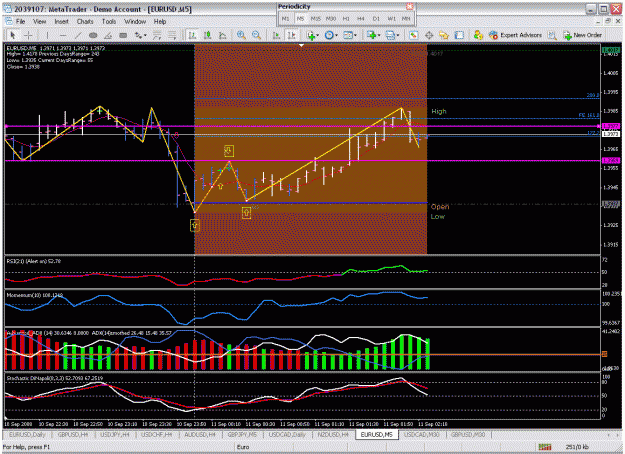Click the accounts person icon
The width and height of the screenshot is (625, 454).
pos(478,35)
